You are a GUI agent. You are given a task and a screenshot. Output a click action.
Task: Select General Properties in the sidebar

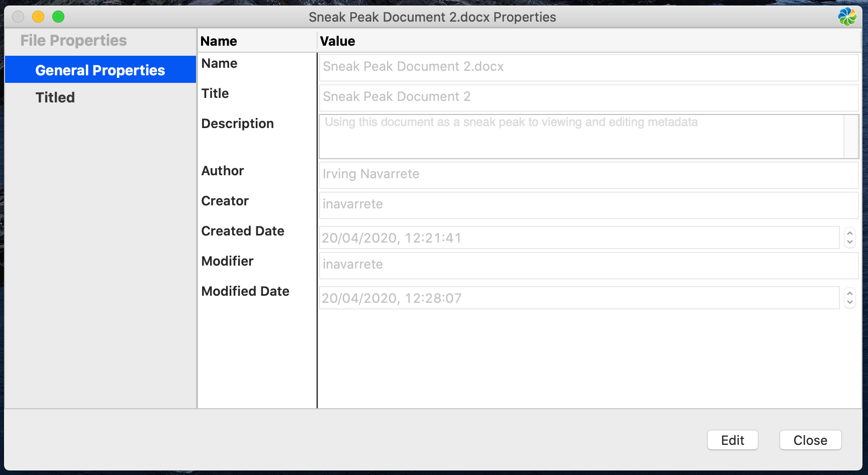(x=100, y=70)
